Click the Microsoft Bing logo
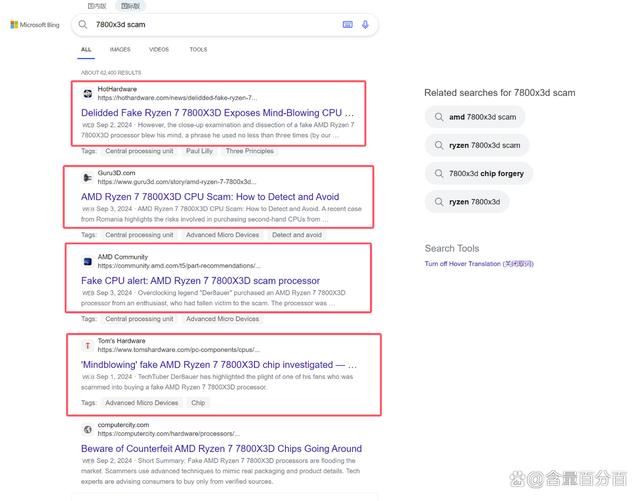 point(35,25)
